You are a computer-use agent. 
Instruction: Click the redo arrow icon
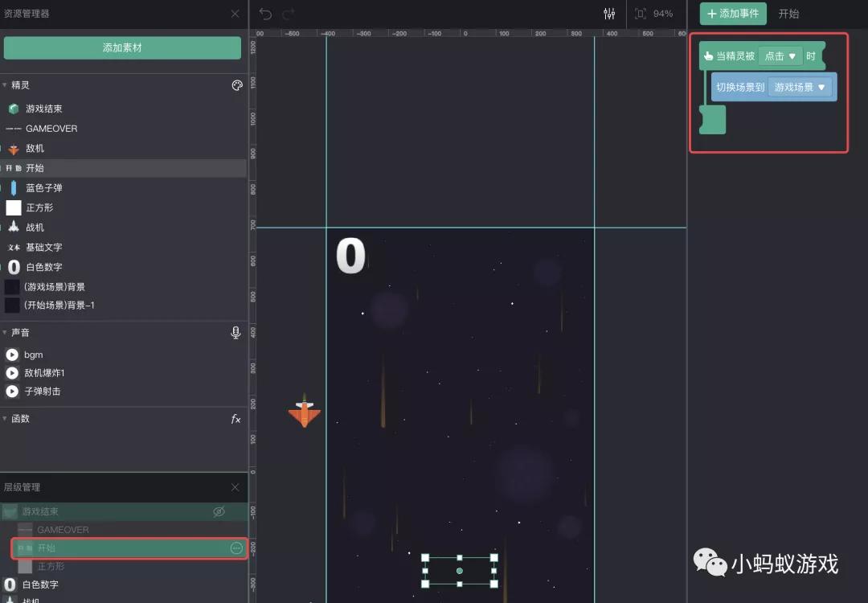289,14
